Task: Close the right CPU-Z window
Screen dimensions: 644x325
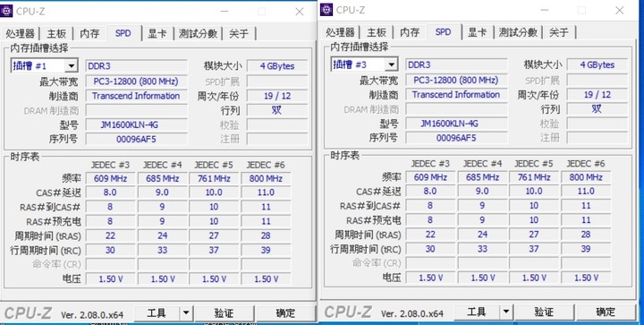Action: point(619,10)
